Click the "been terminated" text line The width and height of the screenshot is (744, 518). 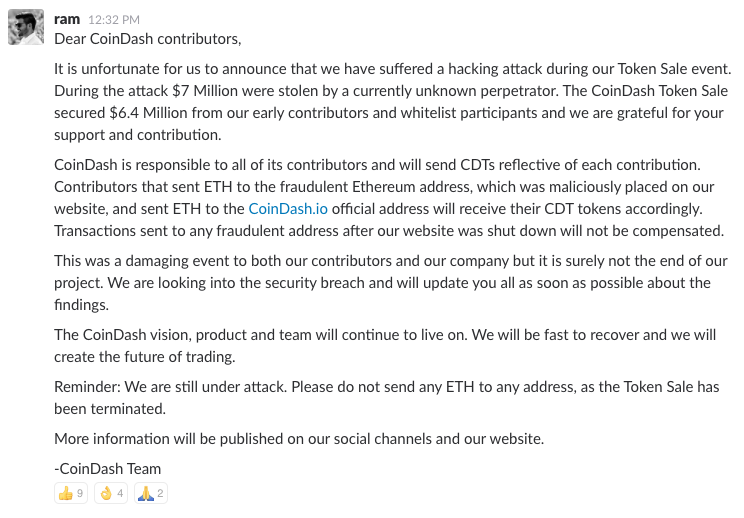(x=108, y=409)
